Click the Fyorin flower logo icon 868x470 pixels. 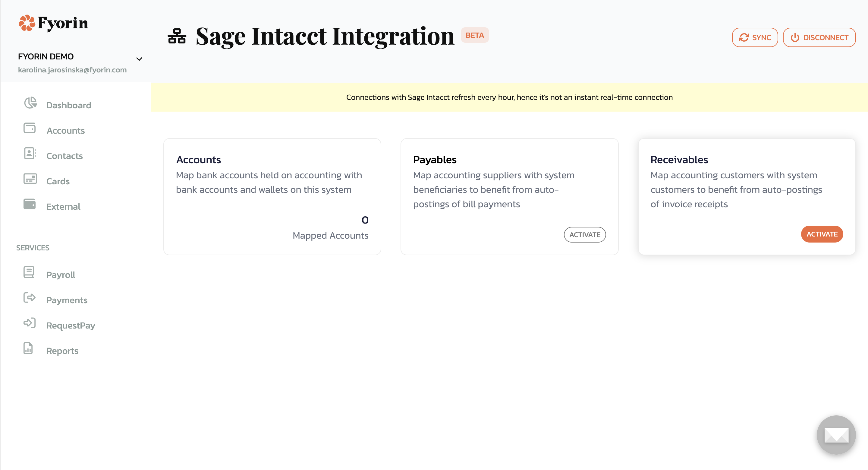pyautogui.click(x=27, y=23)
